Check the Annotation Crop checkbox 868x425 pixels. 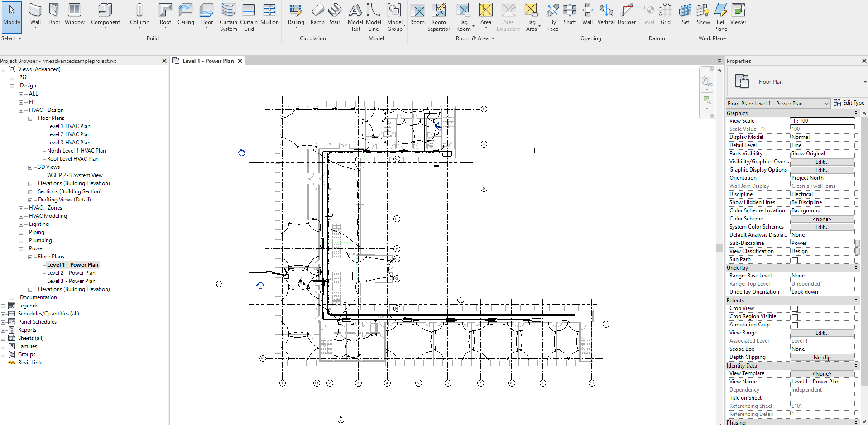(x=795, y=325)
